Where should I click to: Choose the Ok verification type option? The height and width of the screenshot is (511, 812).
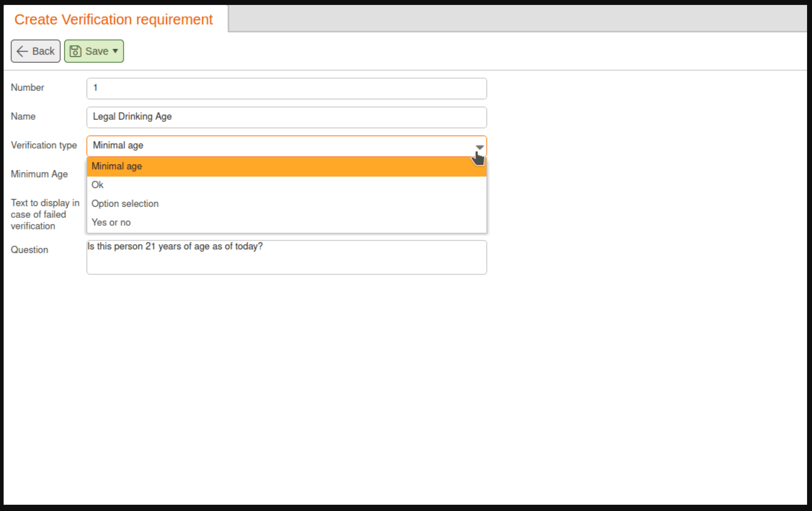[287, 185]
